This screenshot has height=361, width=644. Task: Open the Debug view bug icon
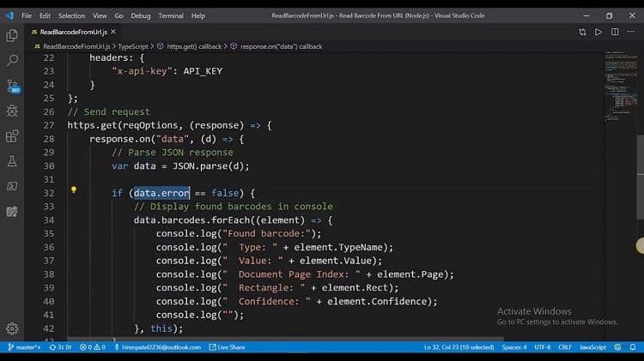click(x=12, y=111)
